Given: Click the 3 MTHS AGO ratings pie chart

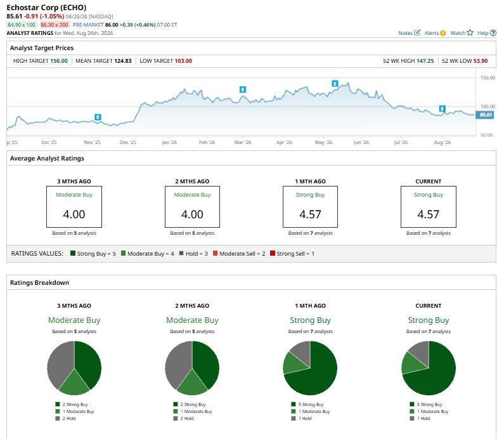Looking at the screenshot, I should 74,368.
